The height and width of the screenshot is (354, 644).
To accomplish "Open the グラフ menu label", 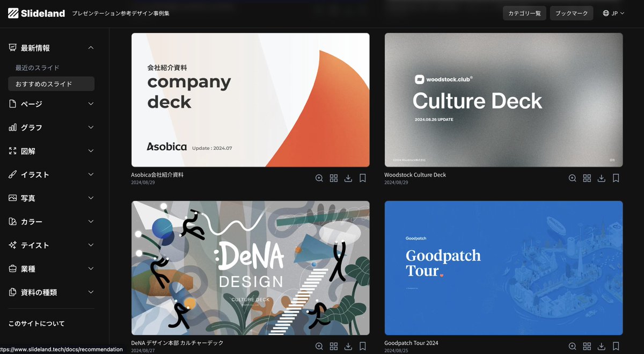I will pos(31,127).
